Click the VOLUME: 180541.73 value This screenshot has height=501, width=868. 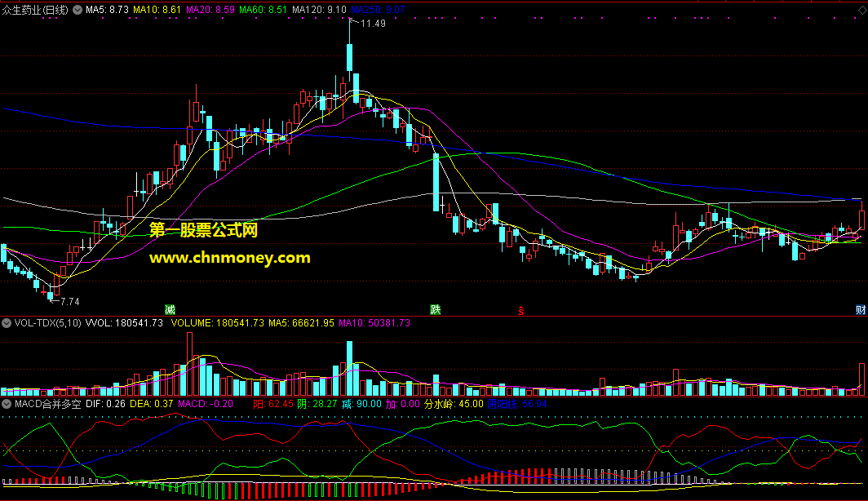[218, 323]
